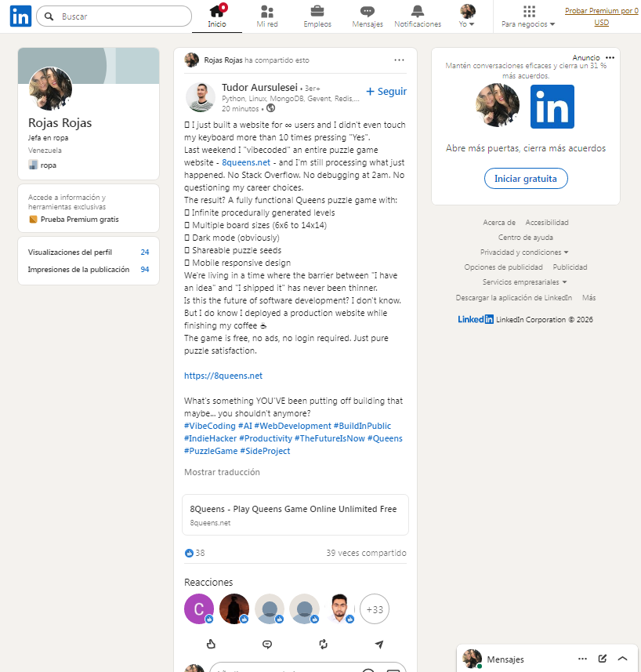Click the ropa company icon

tap(33, 165)
